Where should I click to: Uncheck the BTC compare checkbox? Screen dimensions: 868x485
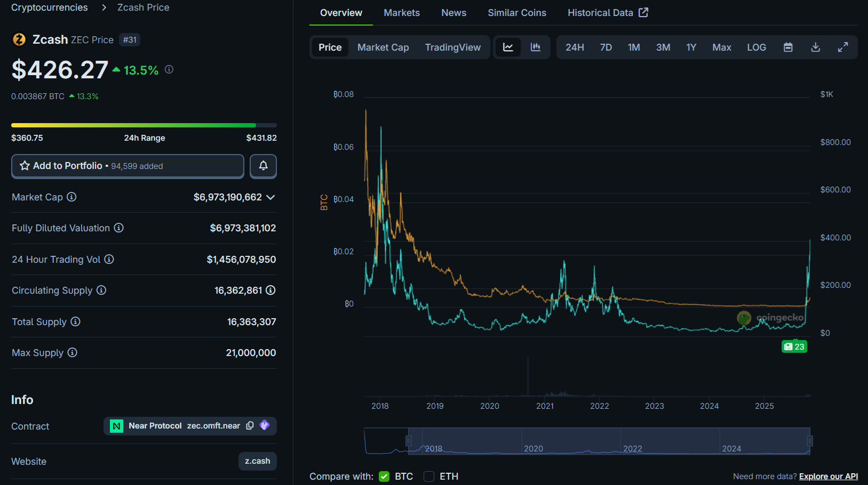click(384, 476)
